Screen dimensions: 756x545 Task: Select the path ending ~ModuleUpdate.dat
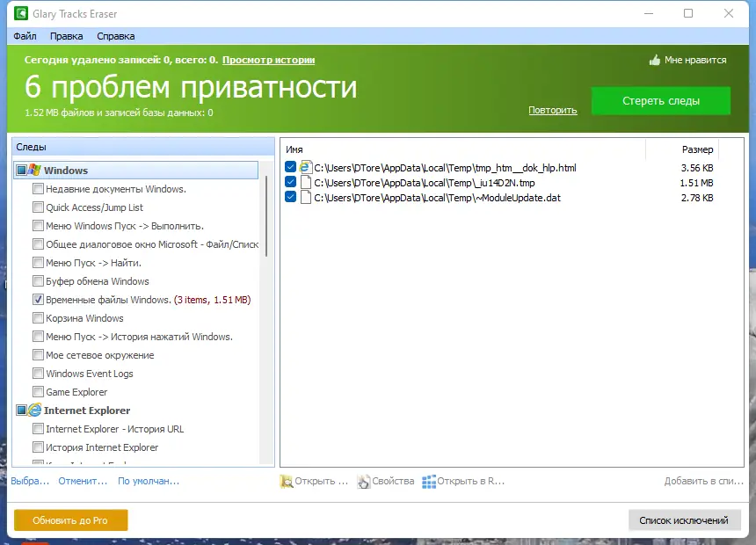(x=437, y=198)
